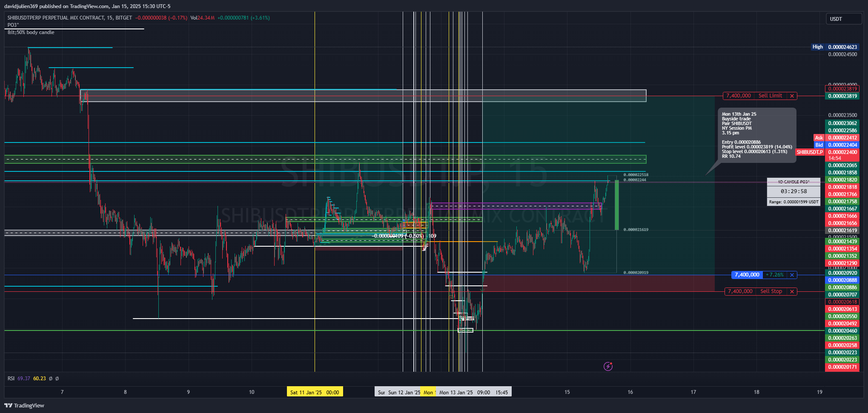The height and width of the screenshot is (413, 868).
Task: Click the Range 0.000001599 USDT text
Action: [794, 202]
